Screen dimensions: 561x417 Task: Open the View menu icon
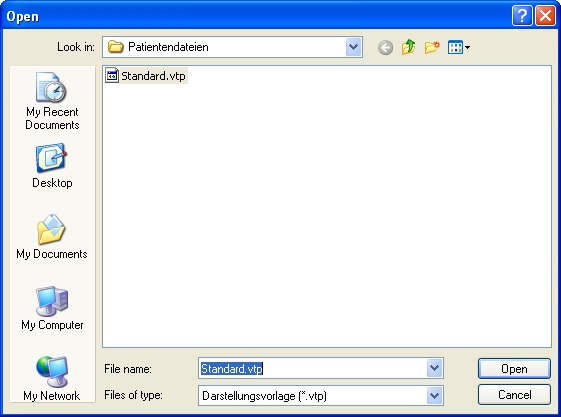(x=459, y=47)
